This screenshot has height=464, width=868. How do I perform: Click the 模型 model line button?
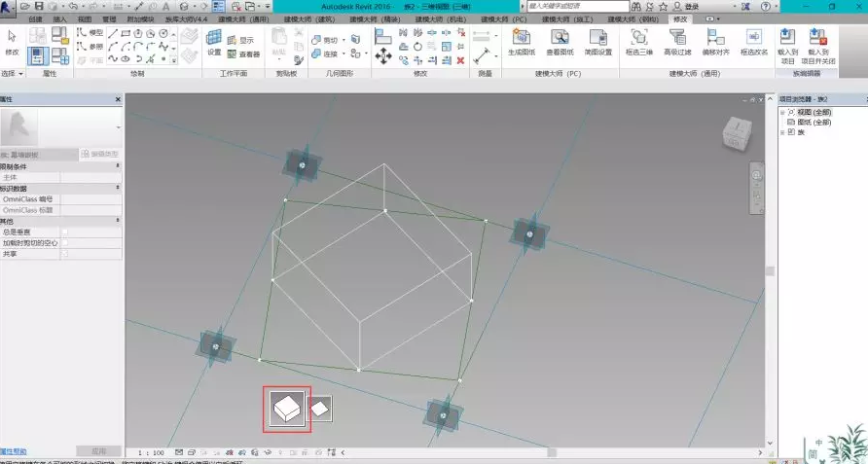(x=90, y=33)
